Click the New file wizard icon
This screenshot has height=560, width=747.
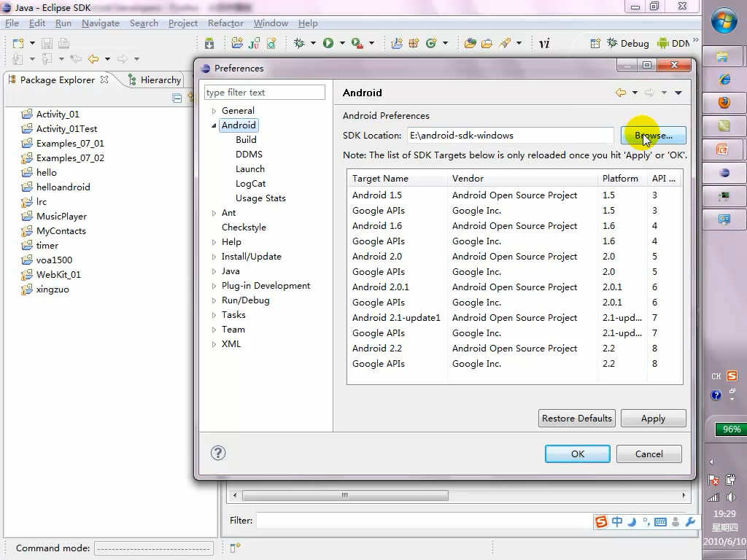18,44
